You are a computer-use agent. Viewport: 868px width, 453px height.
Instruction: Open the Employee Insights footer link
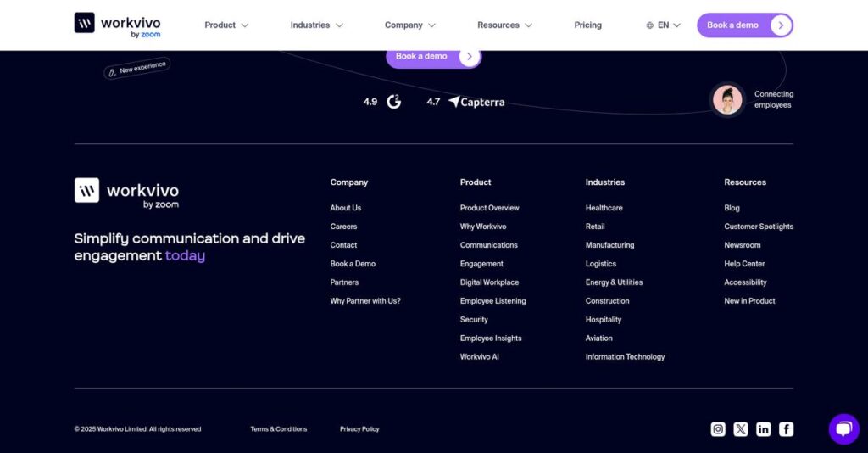[x=491, y=338]
